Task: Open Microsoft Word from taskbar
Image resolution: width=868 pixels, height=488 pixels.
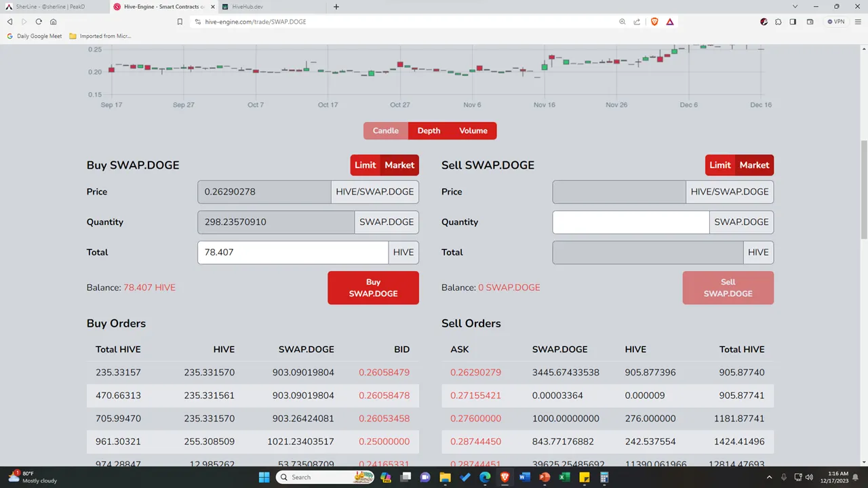Action: [x=524, y=477]
